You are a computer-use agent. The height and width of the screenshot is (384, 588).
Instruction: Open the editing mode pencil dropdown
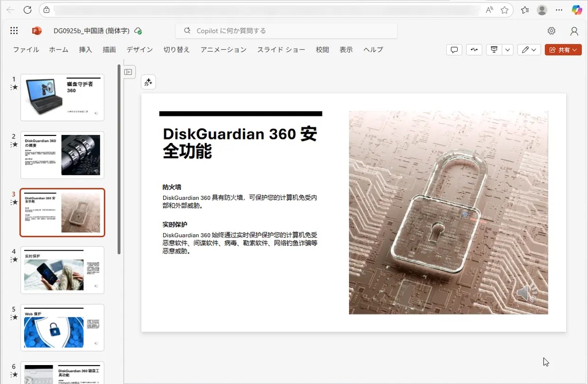tap(529, 49)
